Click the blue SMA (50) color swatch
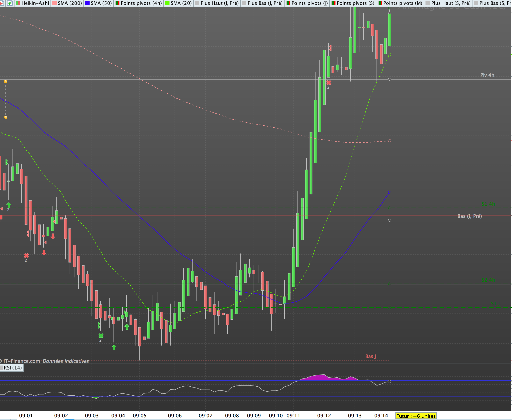The height and width of the screenshot is (420, 512). 87,3
